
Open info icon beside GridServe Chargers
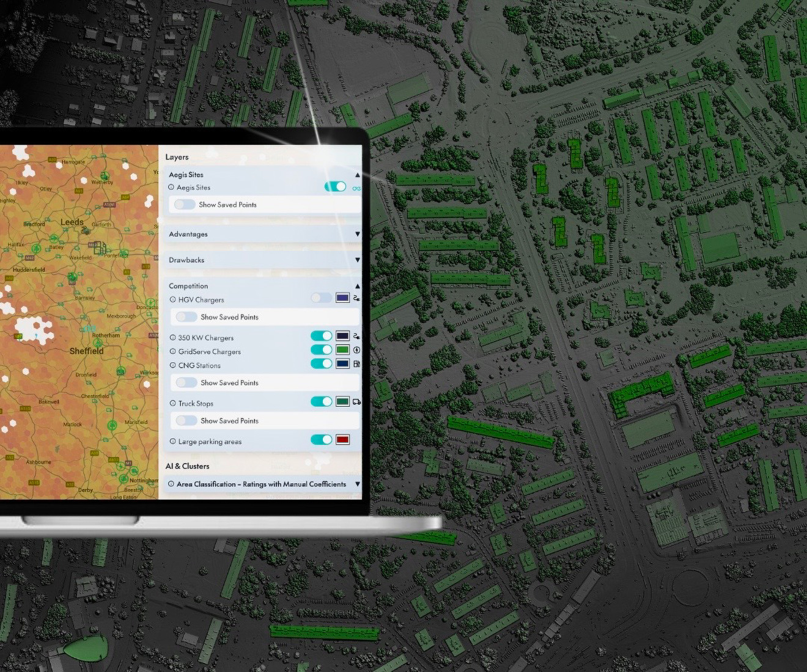tap(173, 351)
